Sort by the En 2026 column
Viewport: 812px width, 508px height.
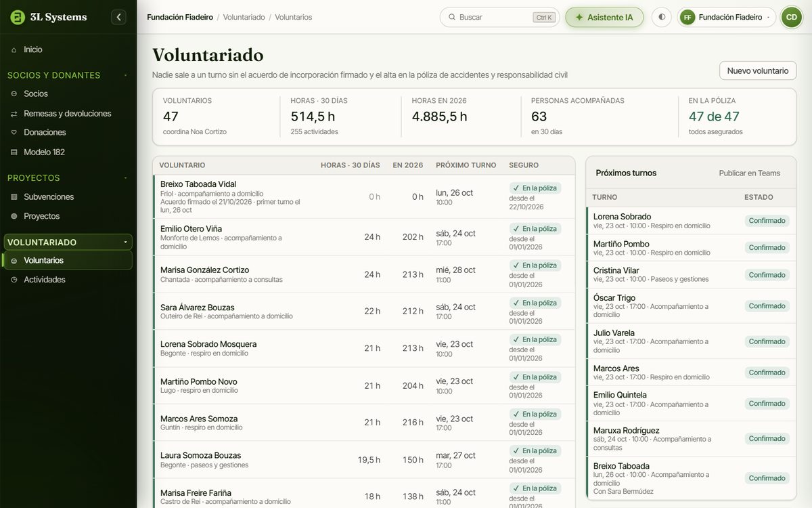(x=408, y=165)
